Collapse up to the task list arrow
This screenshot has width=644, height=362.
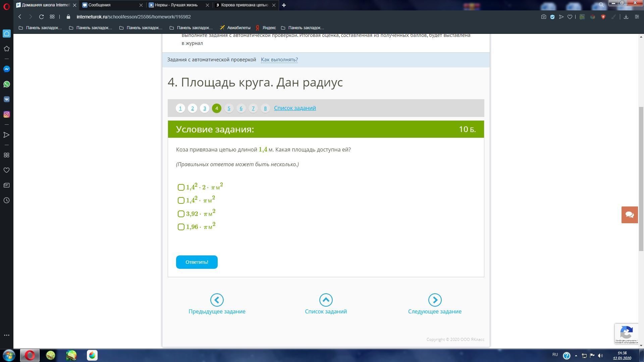[x=326, y=300]
